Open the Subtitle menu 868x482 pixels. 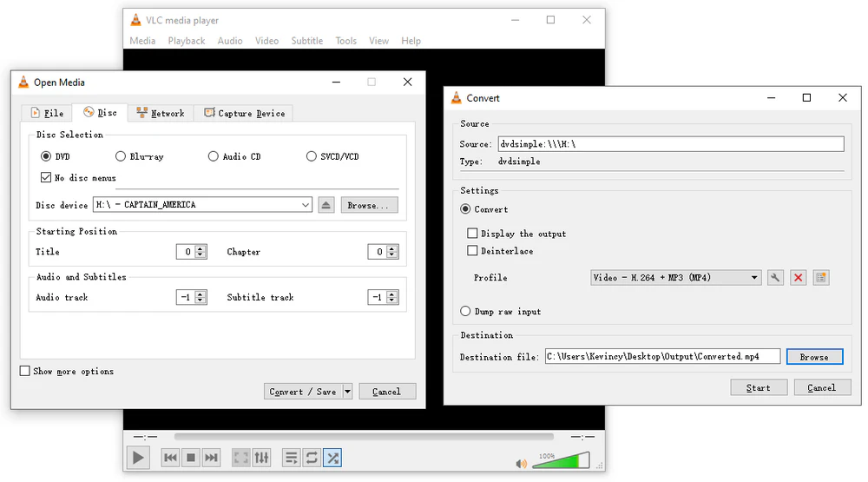click(307, 41)
